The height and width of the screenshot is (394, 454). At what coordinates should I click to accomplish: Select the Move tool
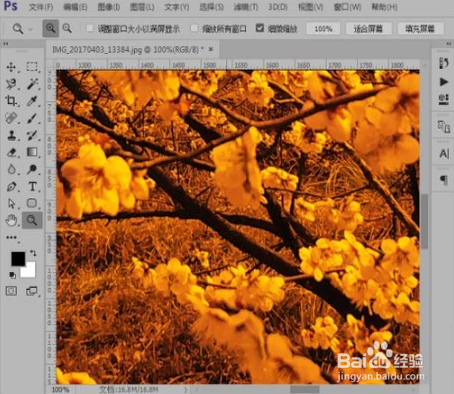pyautogui.click(x=11, y=67)
